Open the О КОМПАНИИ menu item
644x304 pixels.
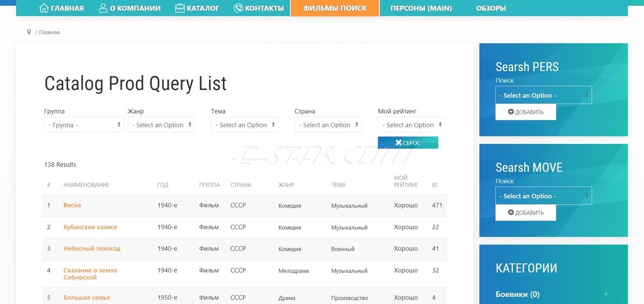[x=135, y=8]
